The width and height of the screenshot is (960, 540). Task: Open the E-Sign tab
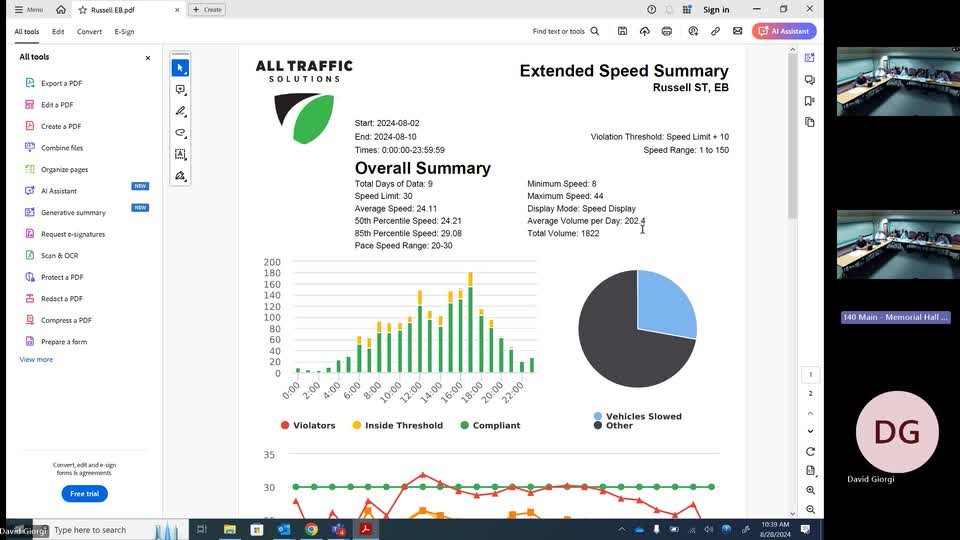(124, 32)
